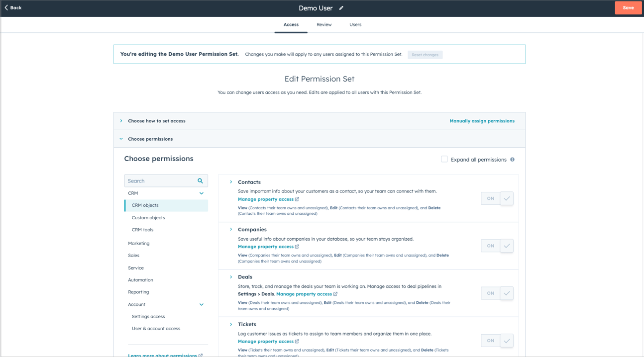Viewport: 644px width, 357px height.
Task: Click the Manually assign permissions link
Action: coord(482,121)
